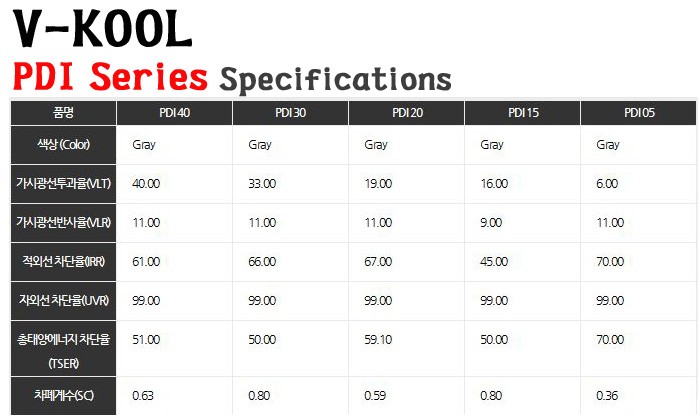The width and height of the screenshot is (700, 420).
Task: Click the 가시광선투과율(VLT) row label
Action: [x=64, y=184]
